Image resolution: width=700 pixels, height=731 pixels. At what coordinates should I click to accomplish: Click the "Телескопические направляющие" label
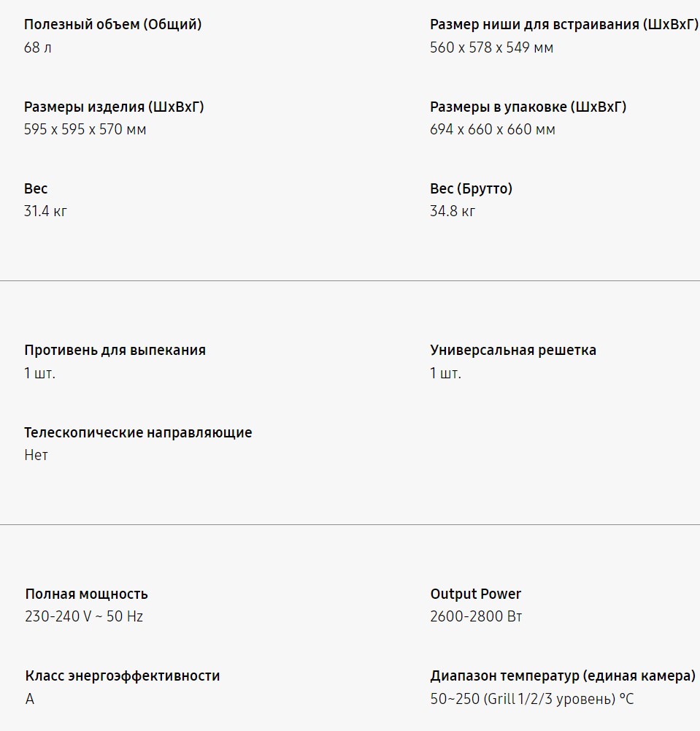138,432
